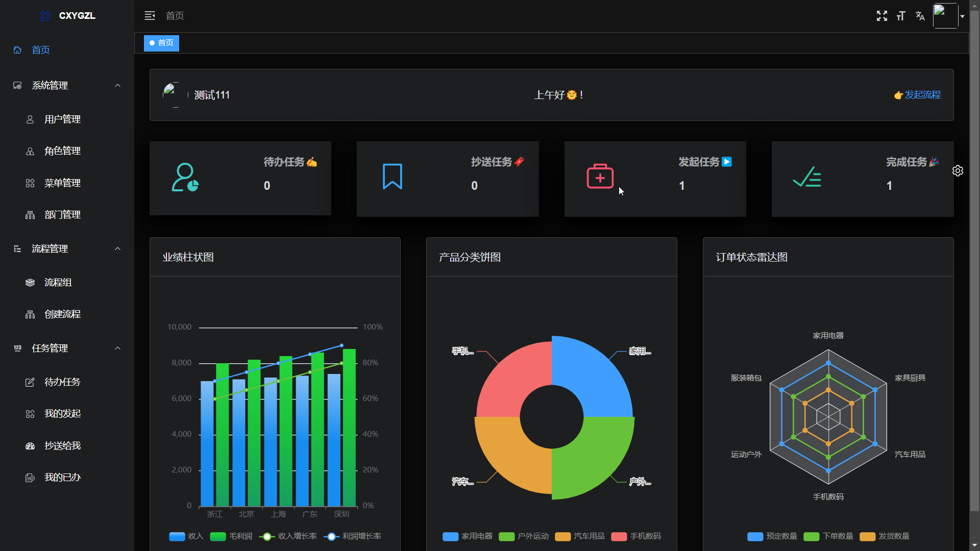Toggle 利润增长率 line in legend
This screenshot has width=980, height=551.
353,536
